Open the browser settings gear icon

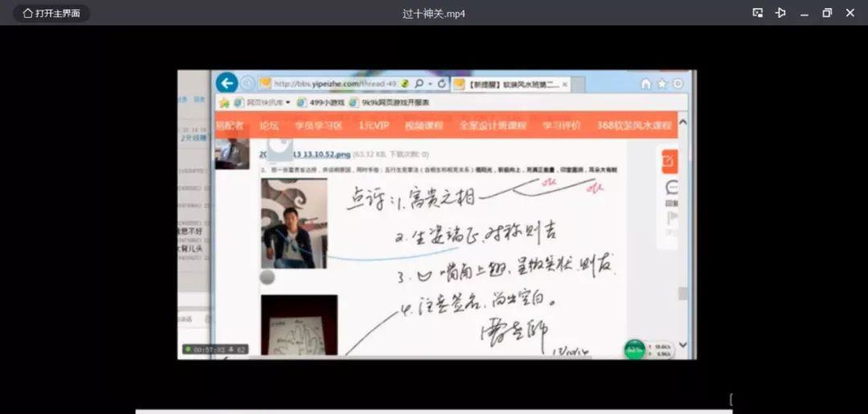(x=678, y=84)
